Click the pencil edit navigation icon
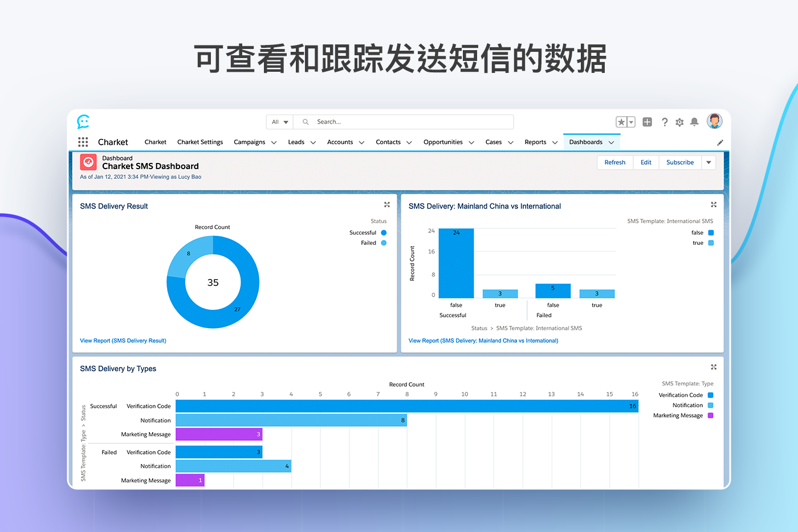The width and height of the screenshot is (798, 532). click(x=720, y=142)
